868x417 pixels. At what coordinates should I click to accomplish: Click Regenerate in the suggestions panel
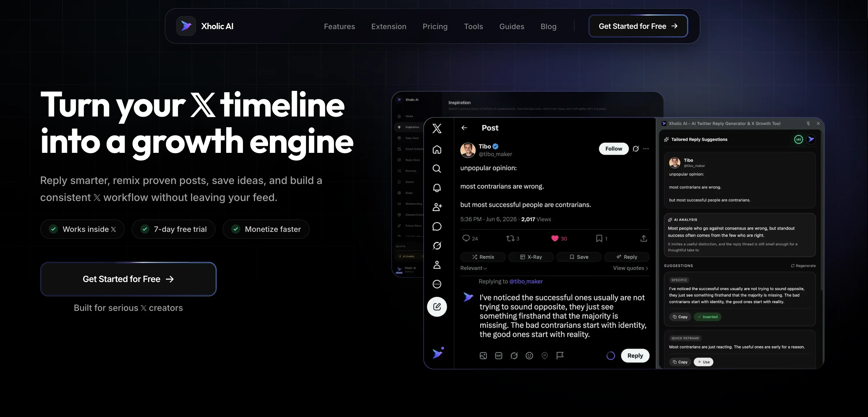(x=803, y=265)
